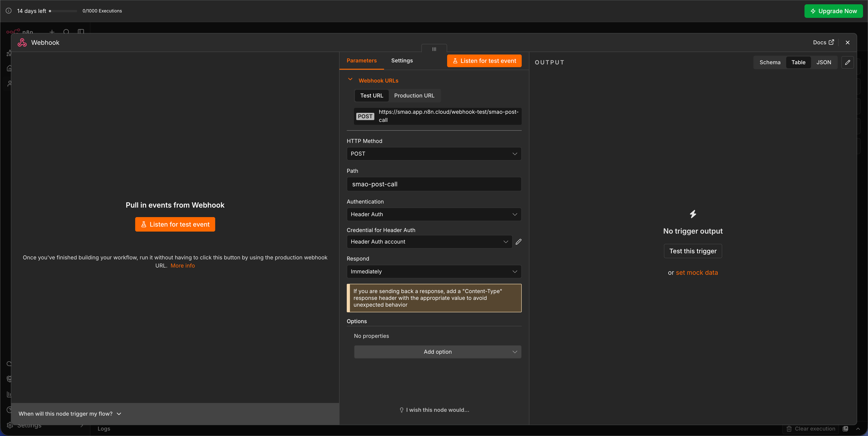Expand When will this node trigger
This screenshot has width=868, height=436.
click(70, 414)
